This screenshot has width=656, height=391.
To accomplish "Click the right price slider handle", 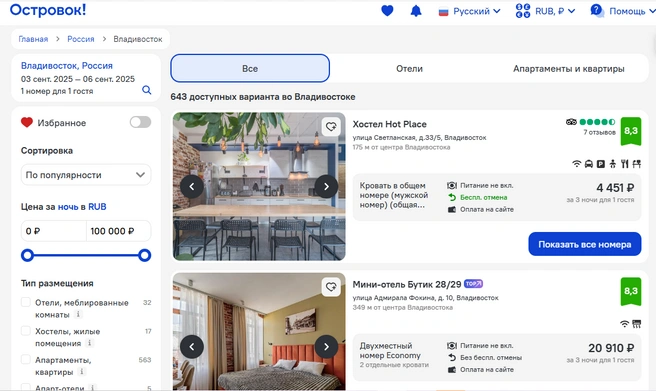I will (145, 255).
